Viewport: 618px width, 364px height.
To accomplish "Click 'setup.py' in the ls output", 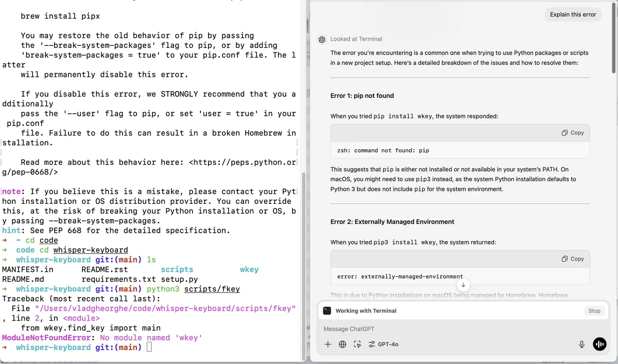I will pyautogui.click(x=180, y=280).
